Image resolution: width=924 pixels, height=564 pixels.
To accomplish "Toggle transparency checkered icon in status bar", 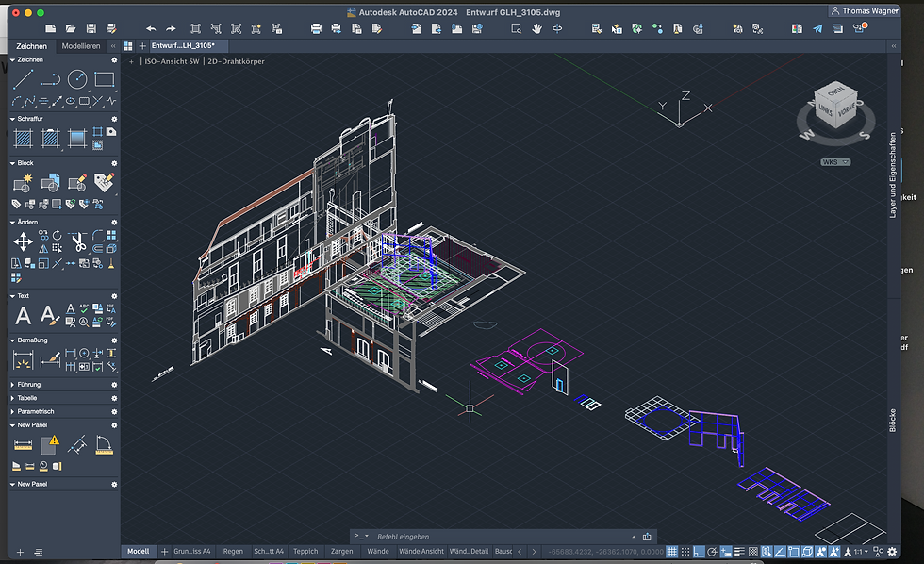I will (x=753, y=552).
